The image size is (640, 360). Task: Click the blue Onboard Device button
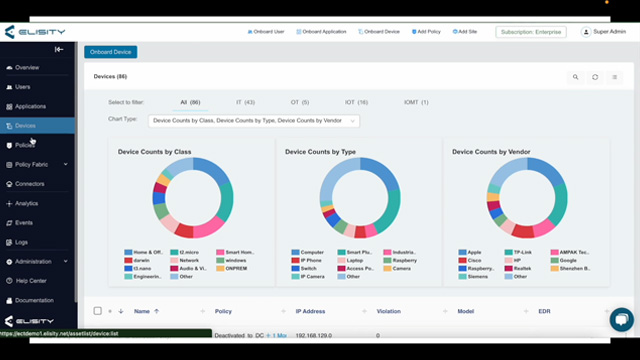point(111,52)
